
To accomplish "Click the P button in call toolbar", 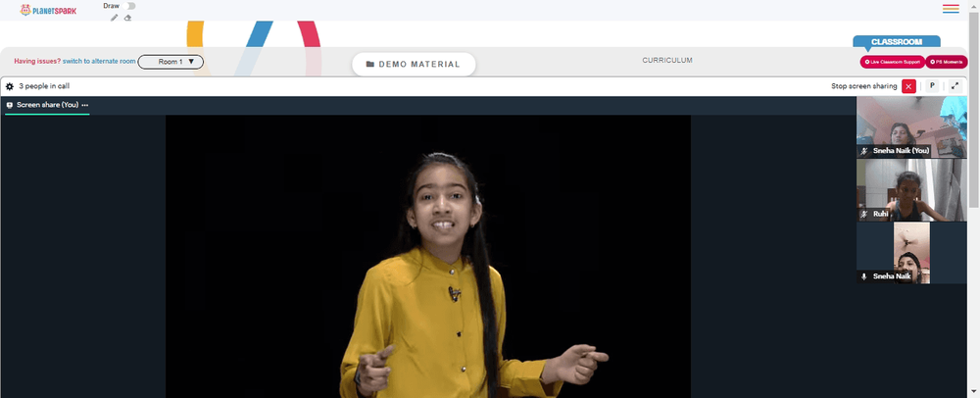I will click(x=932, y=86).
